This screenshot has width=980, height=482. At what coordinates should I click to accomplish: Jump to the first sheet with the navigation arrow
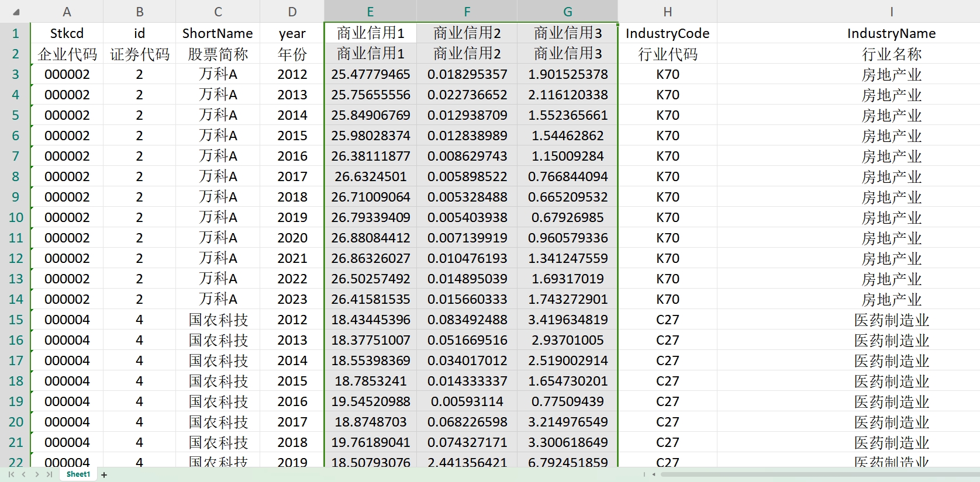[x=11, y=474]
